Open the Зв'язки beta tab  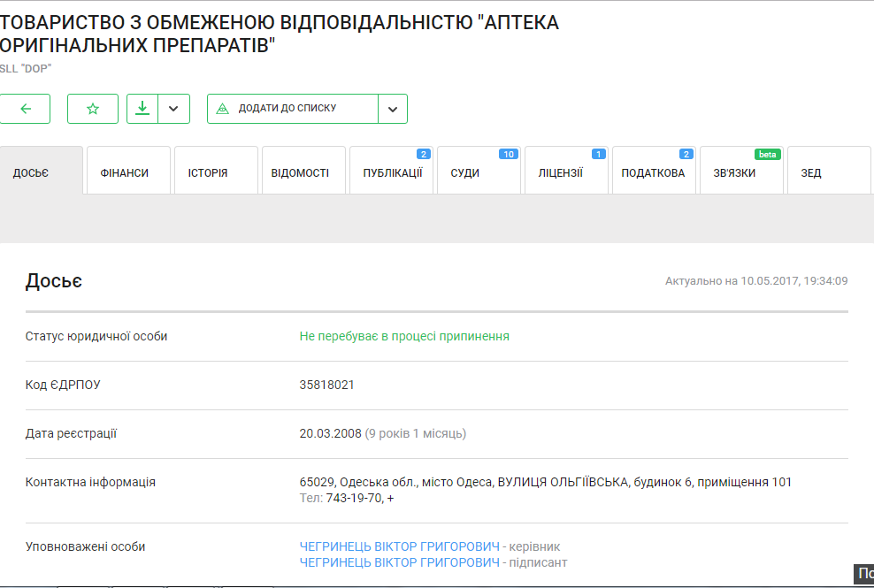(734, 172)
